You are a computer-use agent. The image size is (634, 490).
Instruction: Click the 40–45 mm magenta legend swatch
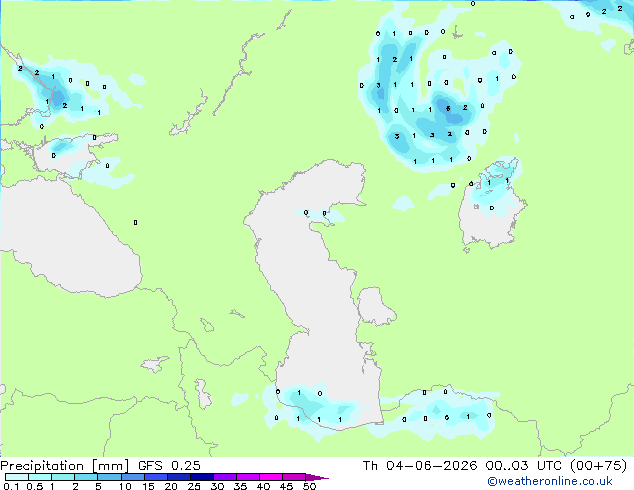(x=271, y=477)
